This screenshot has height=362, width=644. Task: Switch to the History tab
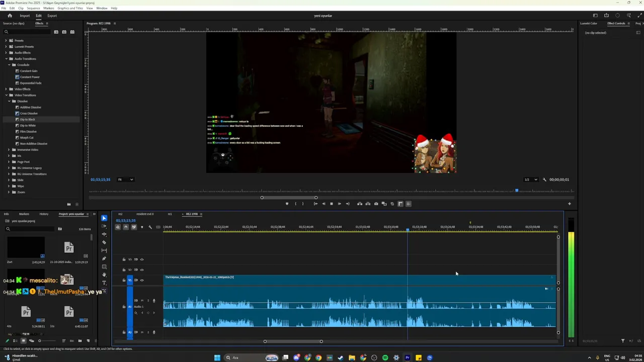tap(44, 214)
